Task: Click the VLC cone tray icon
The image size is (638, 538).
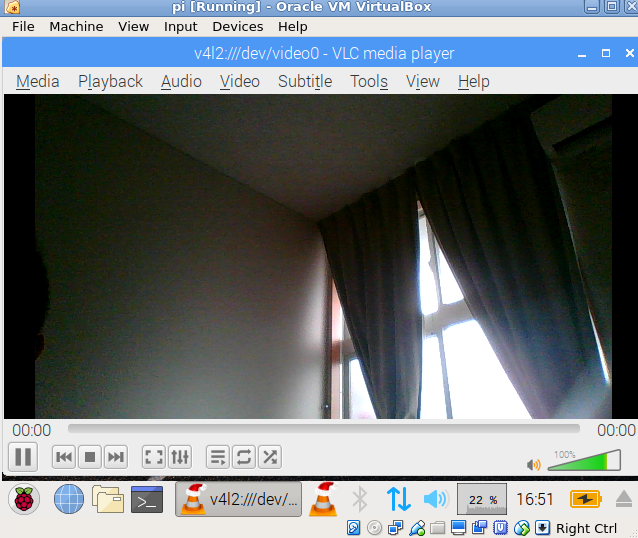Action: (x=323, y=499)
